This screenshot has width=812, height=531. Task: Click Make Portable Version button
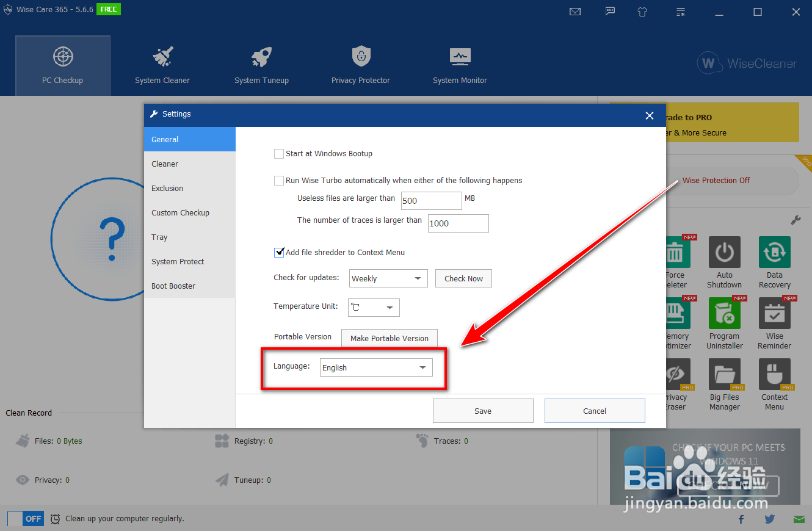click(390, 338)
